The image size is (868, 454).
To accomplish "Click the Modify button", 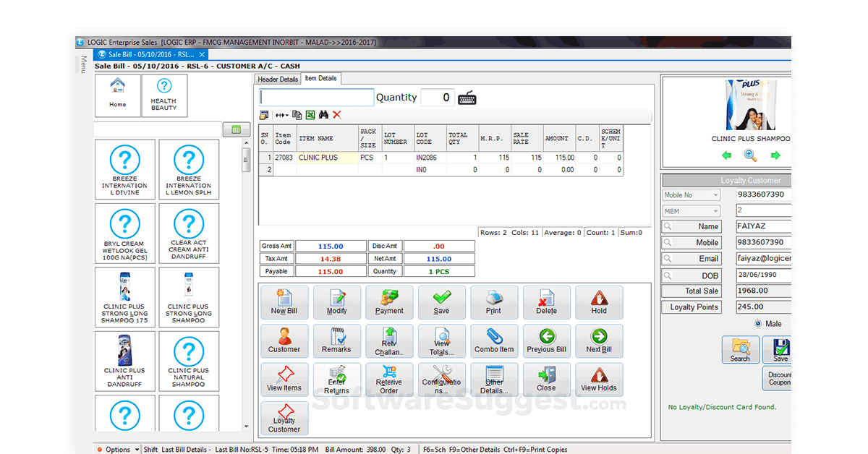I will pyautogui.click(x=337, y=302).
